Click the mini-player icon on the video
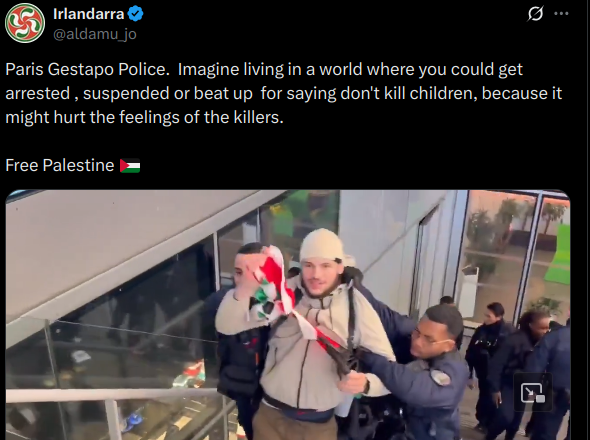 click(x=533, y=393)
